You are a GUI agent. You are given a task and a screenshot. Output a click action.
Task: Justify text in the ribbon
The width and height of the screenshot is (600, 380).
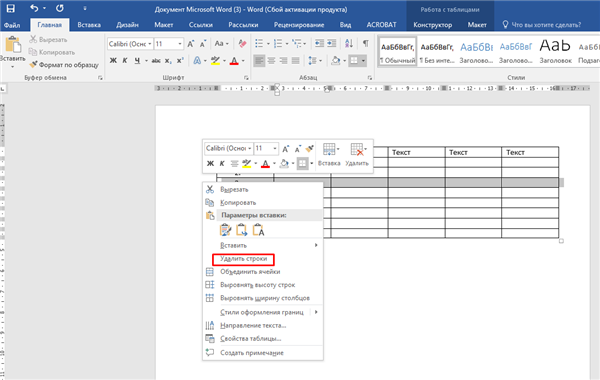(x=295, y=60)
